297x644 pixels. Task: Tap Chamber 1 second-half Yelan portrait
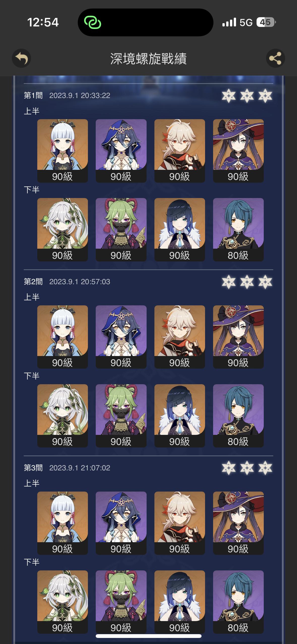[x=180, y=230]
